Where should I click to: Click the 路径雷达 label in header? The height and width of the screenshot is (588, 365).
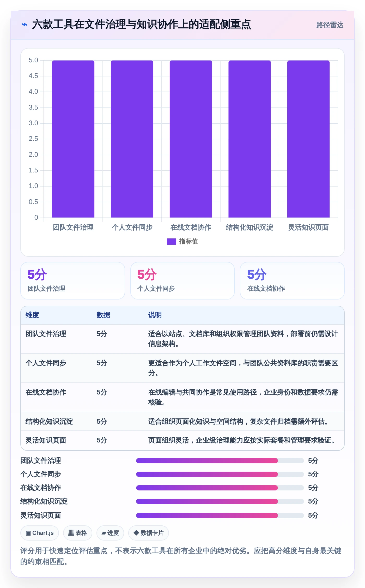[330, 25]
